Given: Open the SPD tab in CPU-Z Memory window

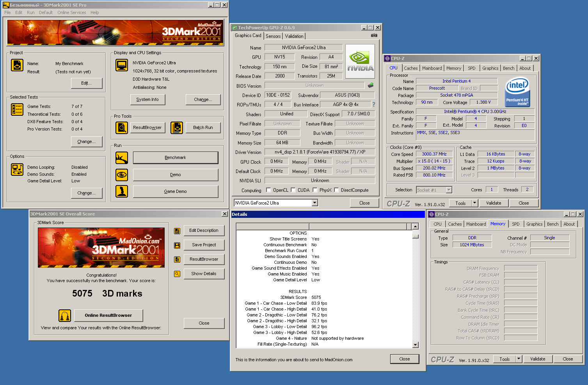Looking at the screenshot, I should point(516,224).
